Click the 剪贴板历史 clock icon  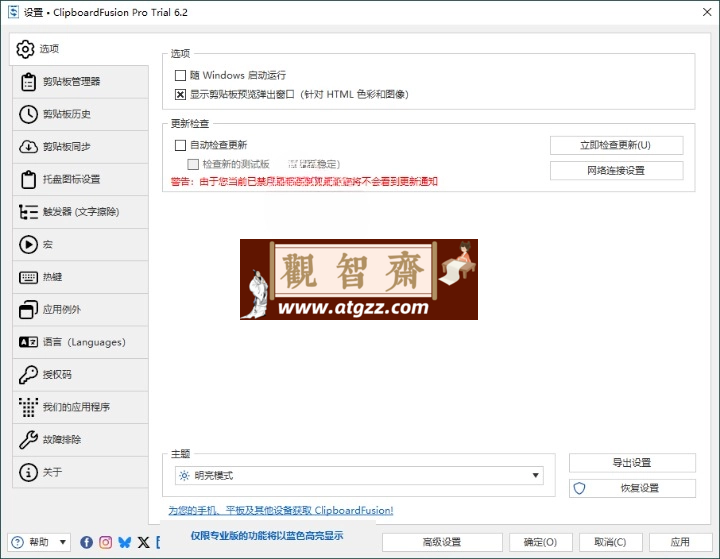coord(28,114)
